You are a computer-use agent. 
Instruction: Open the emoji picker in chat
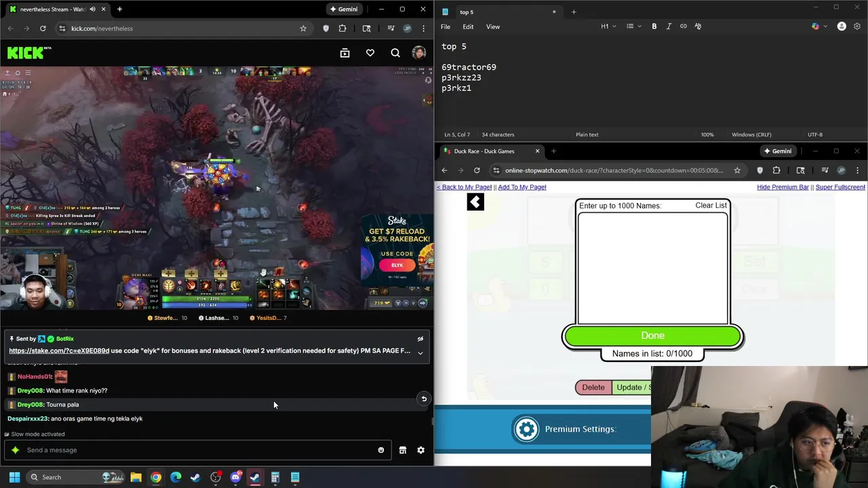(381, 450)
